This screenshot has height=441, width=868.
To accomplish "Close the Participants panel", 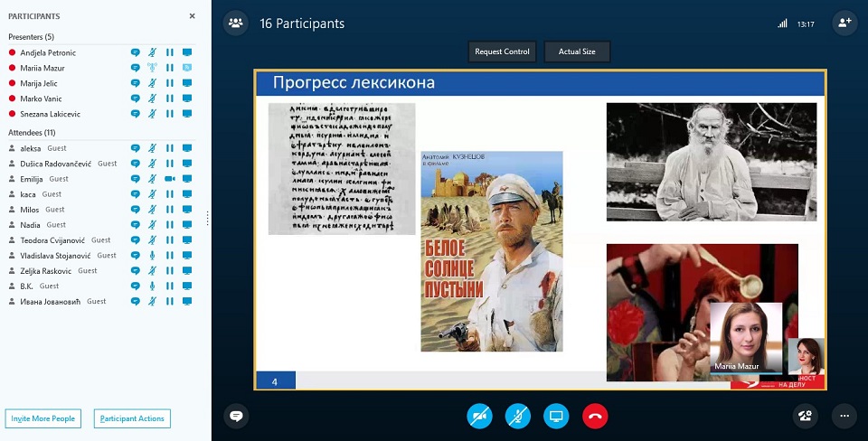I will tap(192, 16).
